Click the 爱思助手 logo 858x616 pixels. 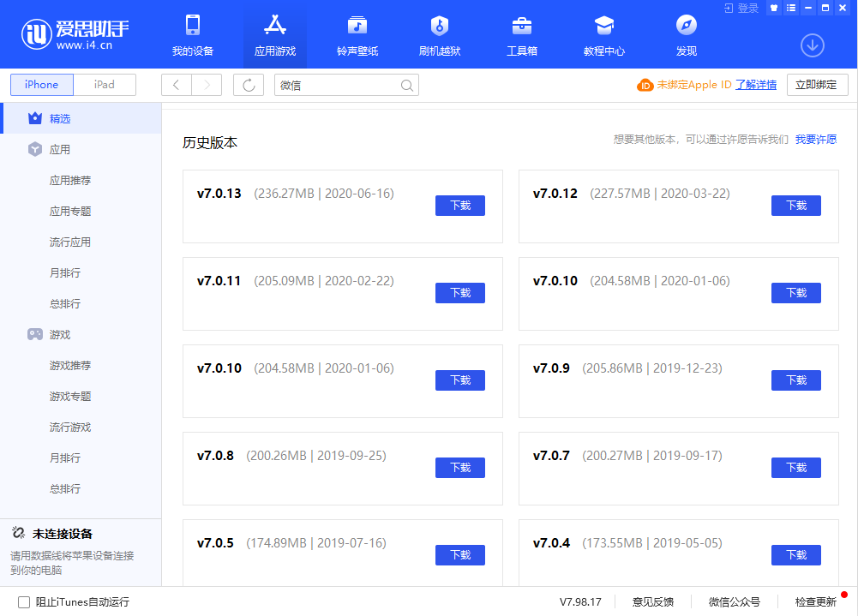point(75,34)
